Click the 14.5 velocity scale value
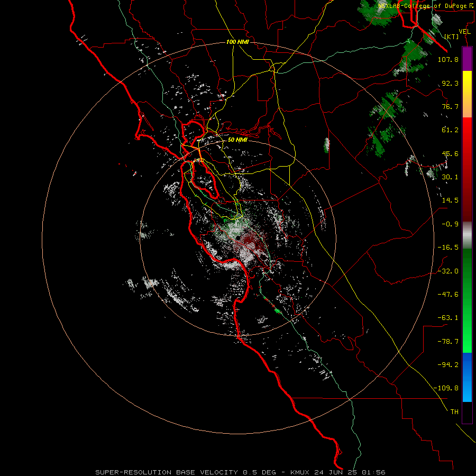The height and width of the screenshot is (476, 476). (x=450, y=200)
